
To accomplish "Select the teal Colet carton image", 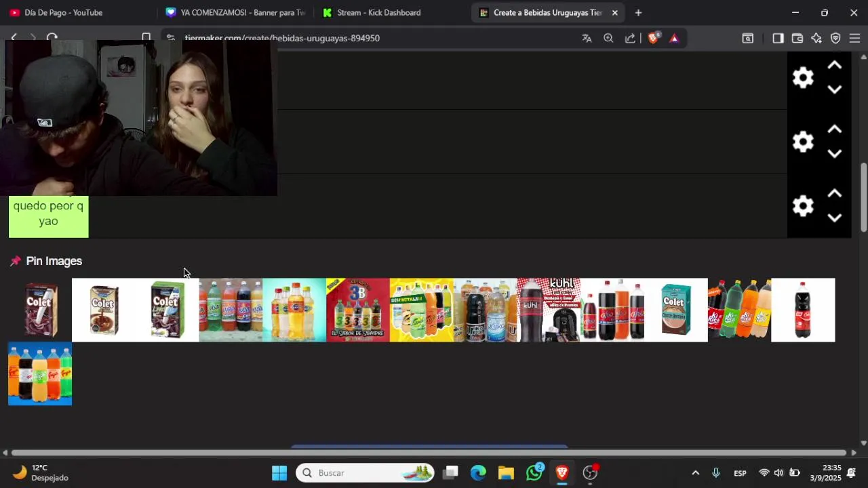I will click(x=676, y=310).
